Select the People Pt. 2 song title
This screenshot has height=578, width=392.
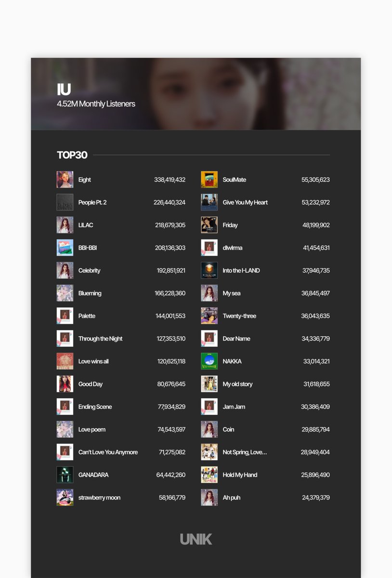pos(92,202)
